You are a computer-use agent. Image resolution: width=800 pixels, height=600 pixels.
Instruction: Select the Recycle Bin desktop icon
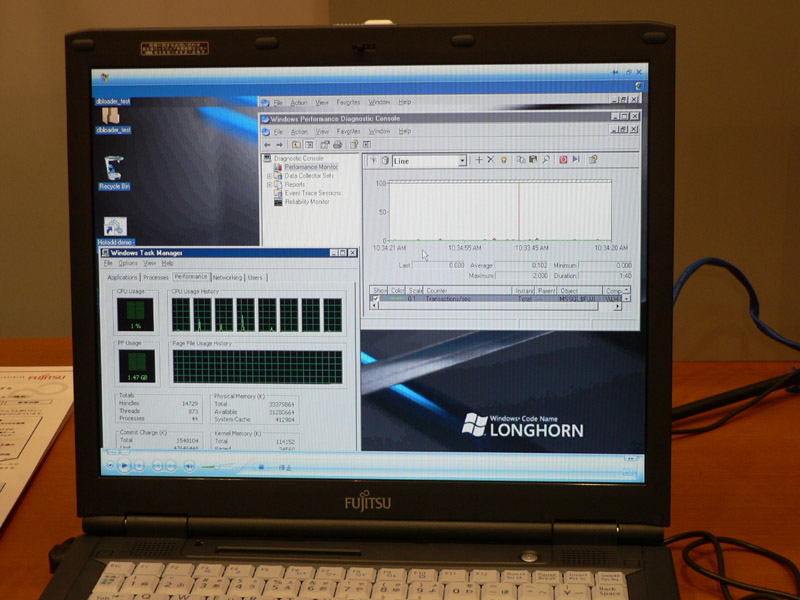coord(113,168)
